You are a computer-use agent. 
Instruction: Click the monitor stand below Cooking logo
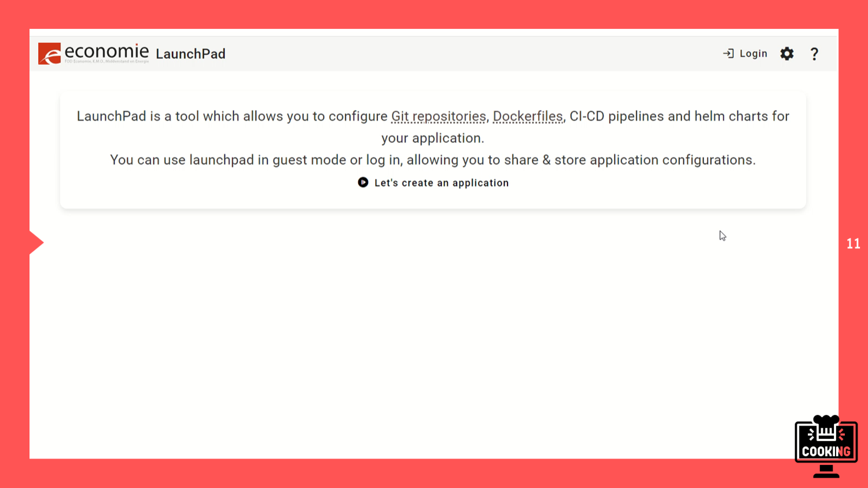(826, 472)
